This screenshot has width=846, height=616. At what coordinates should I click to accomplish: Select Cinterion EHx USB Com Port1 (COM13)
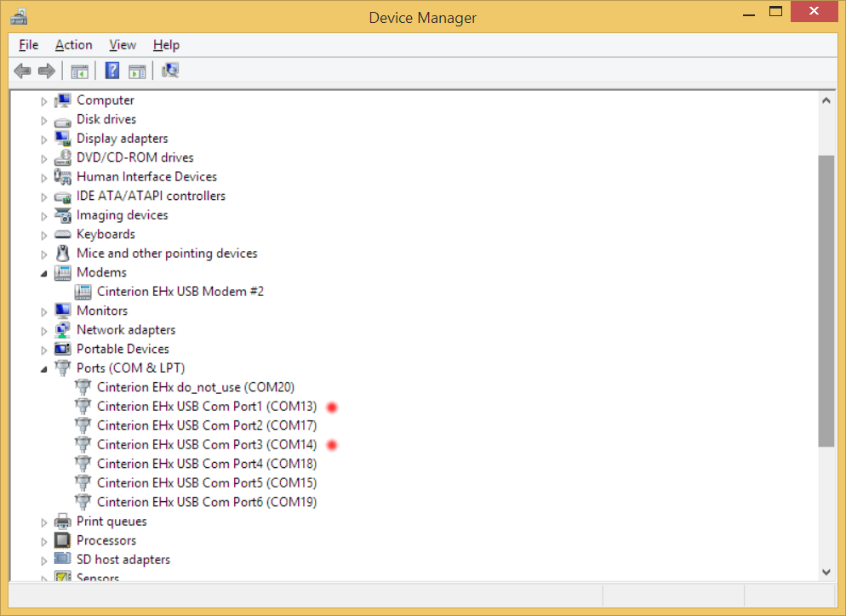point(207,406)
